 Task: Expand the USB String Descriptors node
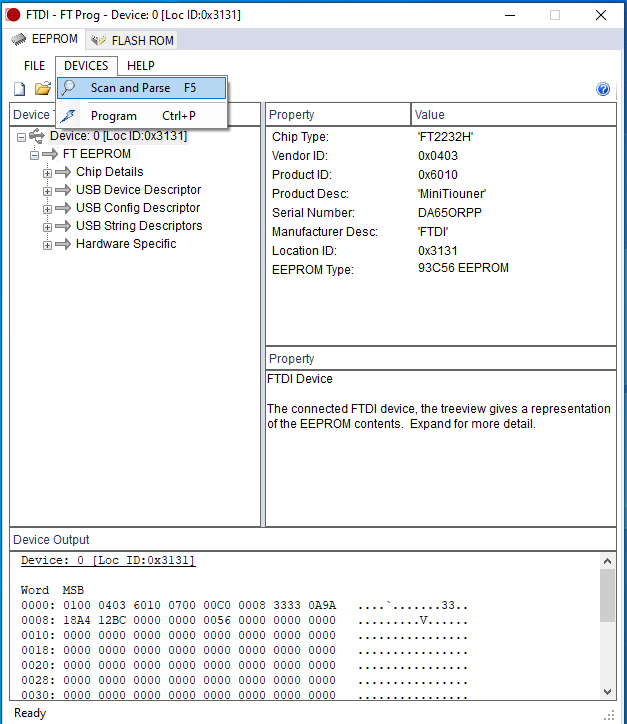(x=47, y=227)
